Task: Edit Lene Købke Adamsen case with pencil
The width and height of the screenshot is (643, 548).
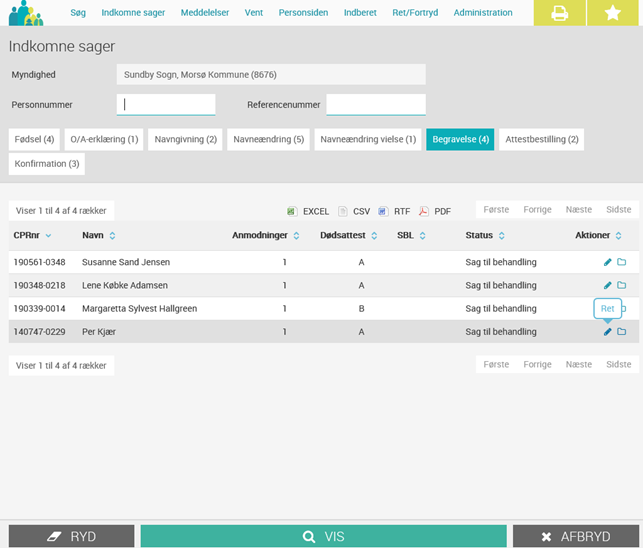Action: click(x=608, y=285)
